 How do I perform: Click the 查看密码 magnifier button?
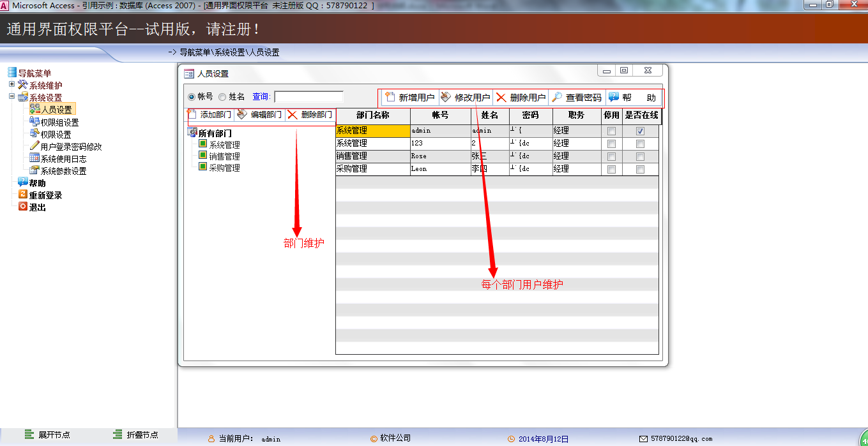577,98
